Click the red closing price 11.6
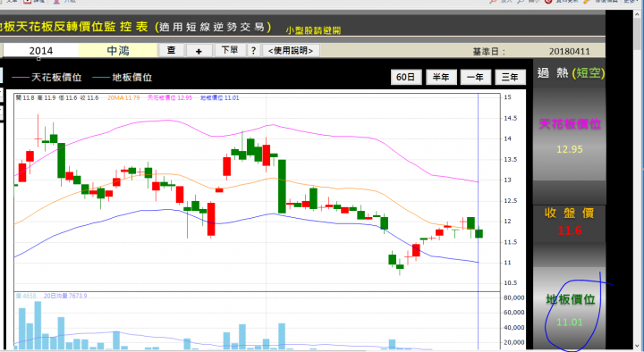This screenshot has width=644, height=352. (569, 230)
